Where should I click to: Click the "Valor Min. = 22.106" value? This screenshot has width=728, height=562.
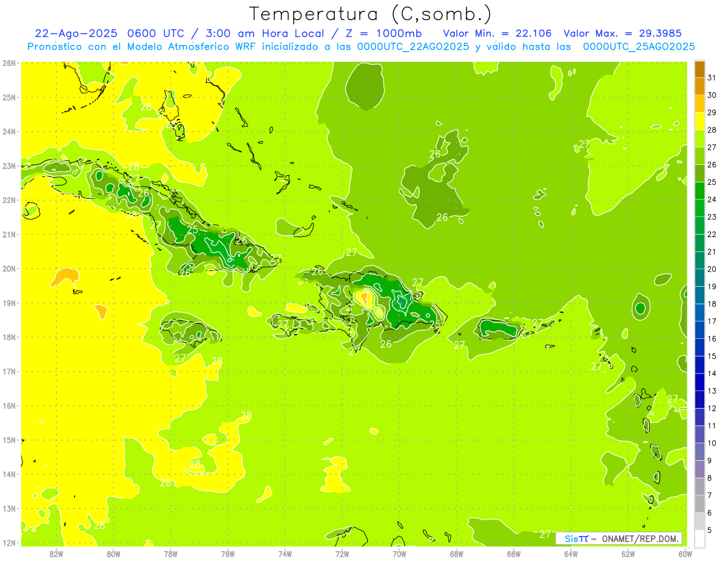point(497,33)
